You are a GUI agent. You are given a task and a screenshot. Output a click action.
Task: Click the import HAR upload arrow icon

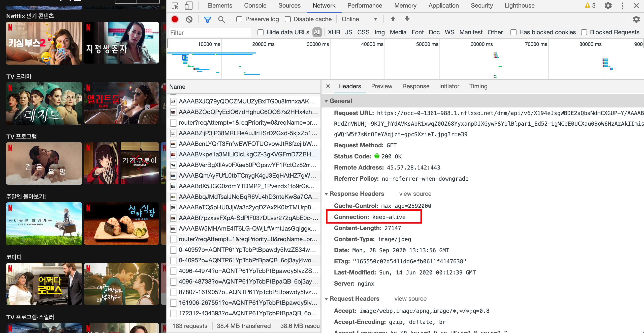coord(393,19)
